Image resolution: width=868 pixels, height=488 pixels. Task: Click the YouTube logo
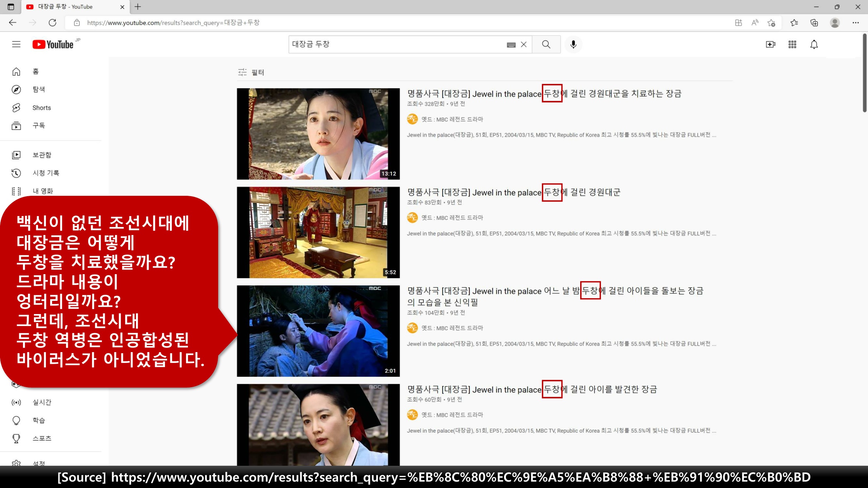(53, 44)
